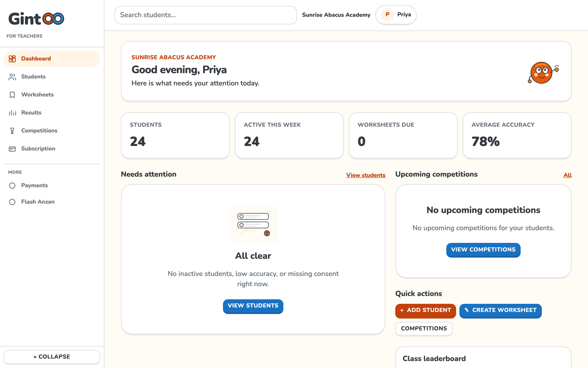Open Payments under More
This screenshot has height=368, width=588.
pyautogui.click(x=52, y=185)
